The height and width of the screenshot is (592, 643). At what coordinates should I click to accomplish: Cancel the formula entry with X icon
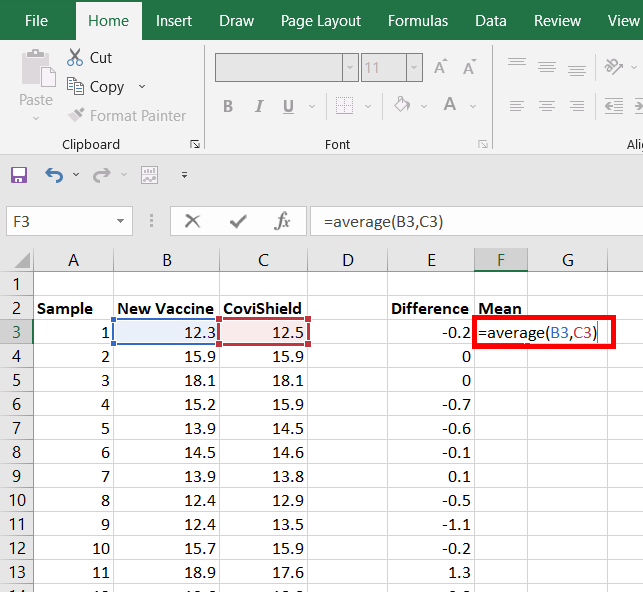click(x=193, y=221)
